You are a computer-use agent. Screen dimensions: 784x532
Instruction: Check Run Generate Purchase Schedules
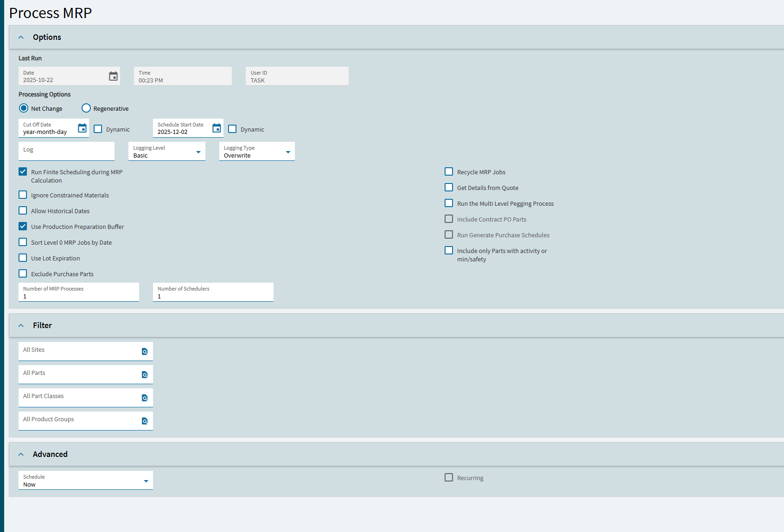(449, 234)
